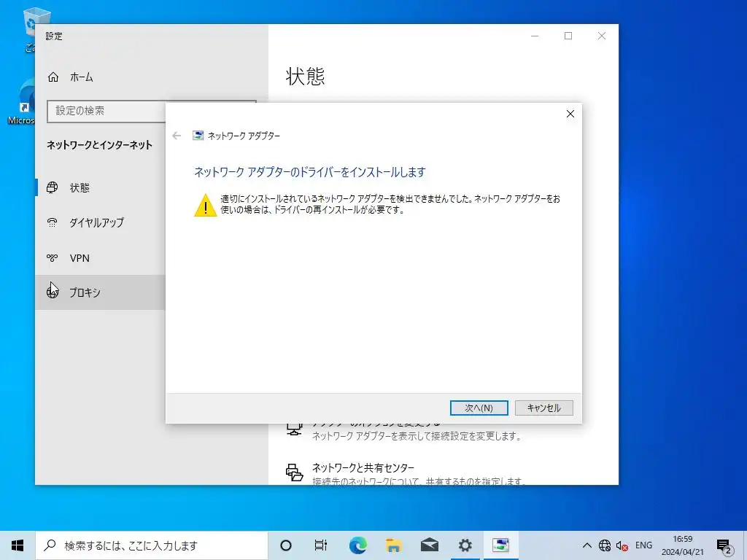The image size is (747, 560).
Task: Open File Explorer from the taskbar
Action: [x=393, y=545]
